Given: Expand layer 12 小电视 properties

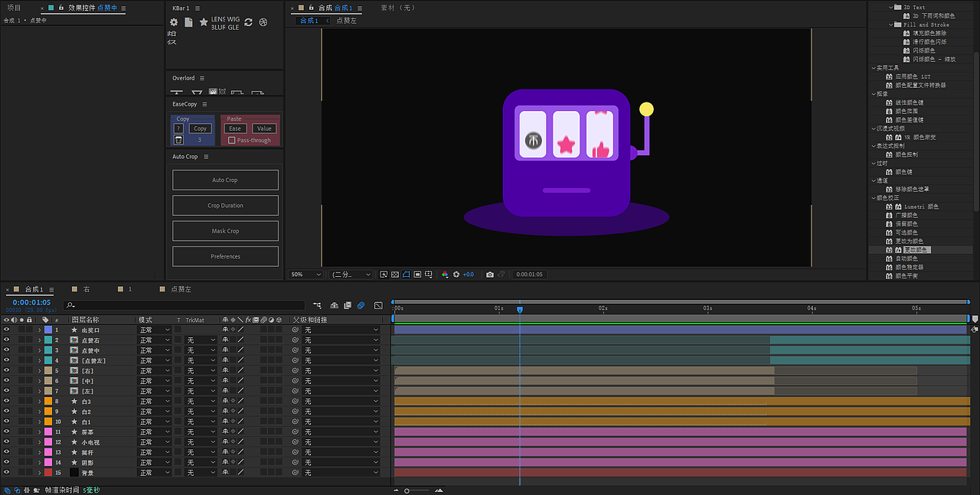Looking at the screenshot, I should coord(39,442).
